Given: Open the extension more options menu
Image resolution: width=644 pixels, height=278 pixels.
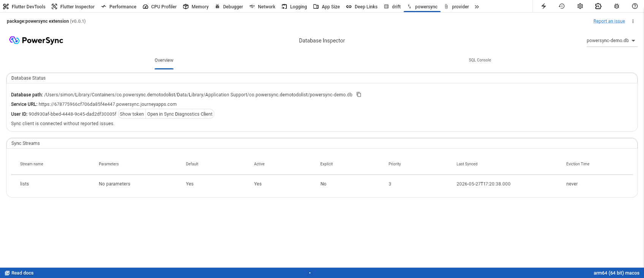Looking at the screenshot, I should click(633, 21).
